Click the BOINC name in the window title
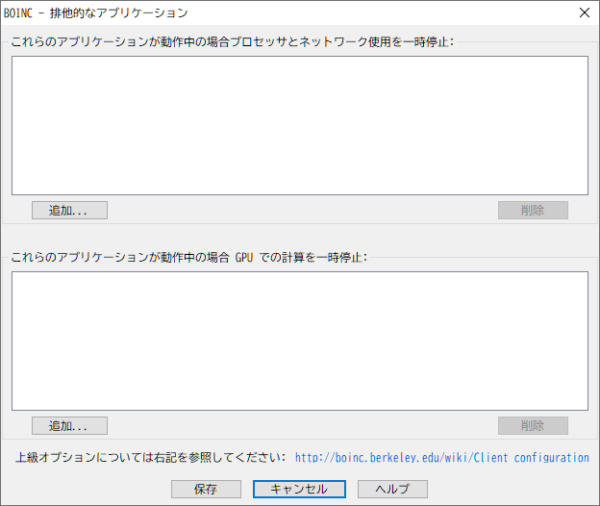The image size is (600, 506). coord(22,13)
